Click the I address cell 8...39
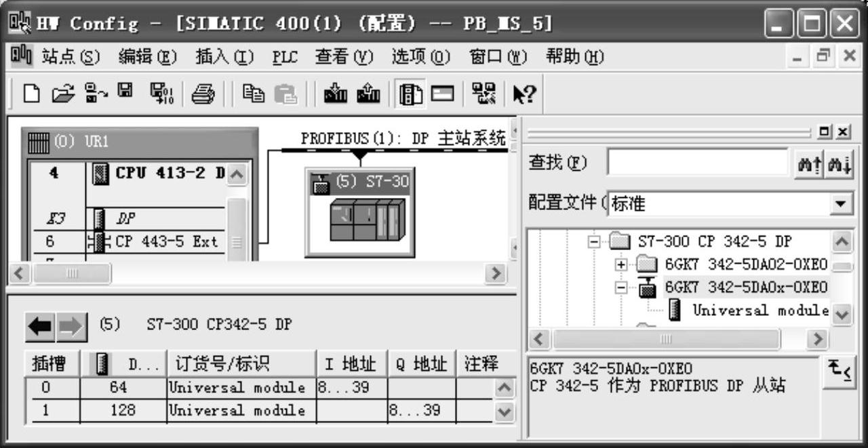This screenshot has height=448, width=868. coord(351,388)
